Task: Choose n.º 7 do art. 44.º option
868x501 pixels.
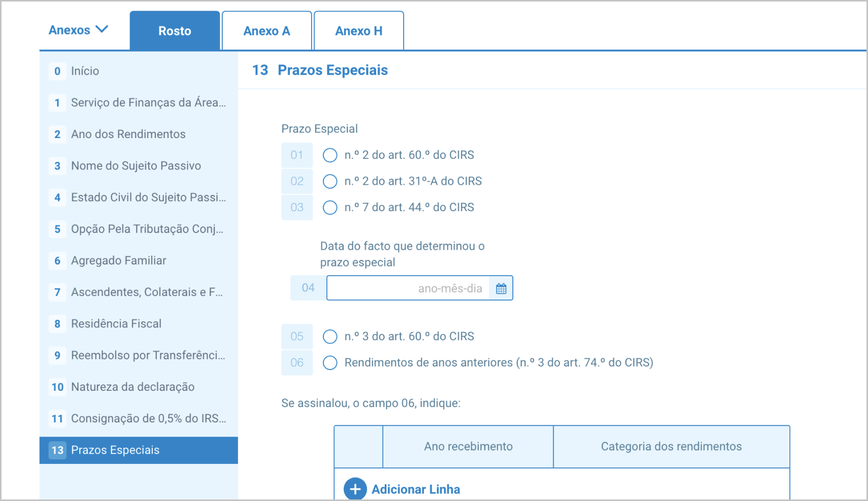Action: click(330, 208)
